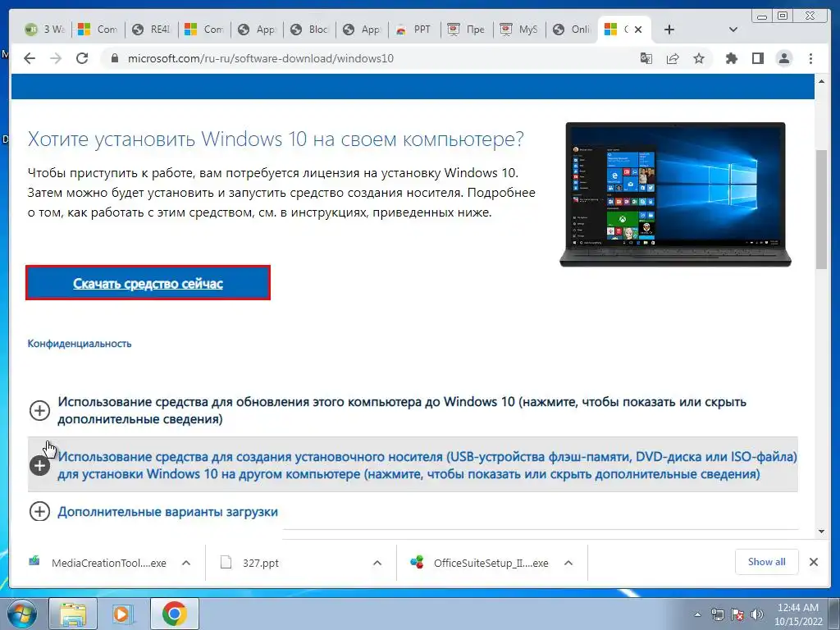Screen dimensions: 840x630
Task: Open downloaded OfficeSuiteSetup exe file
Action: point(479,563)
